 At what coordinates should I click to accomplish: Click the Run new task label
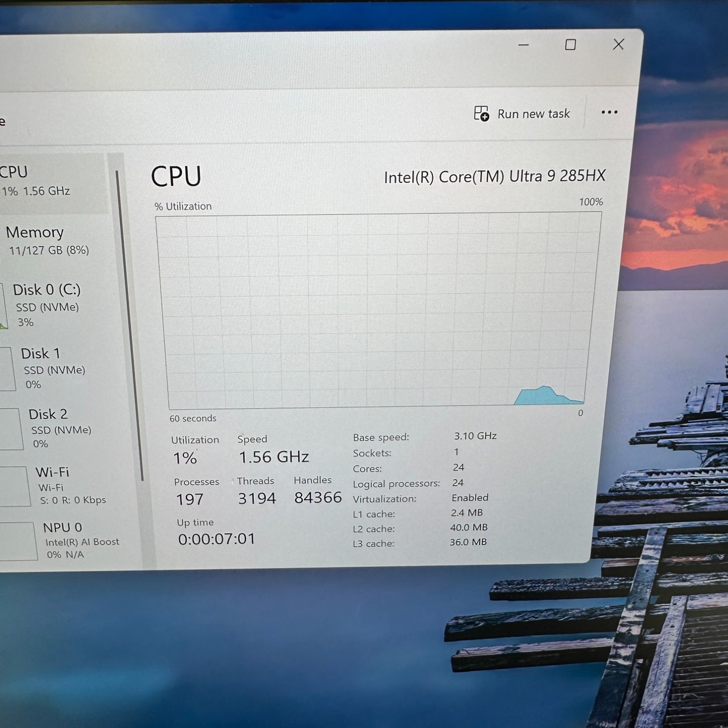pos(534,114)
